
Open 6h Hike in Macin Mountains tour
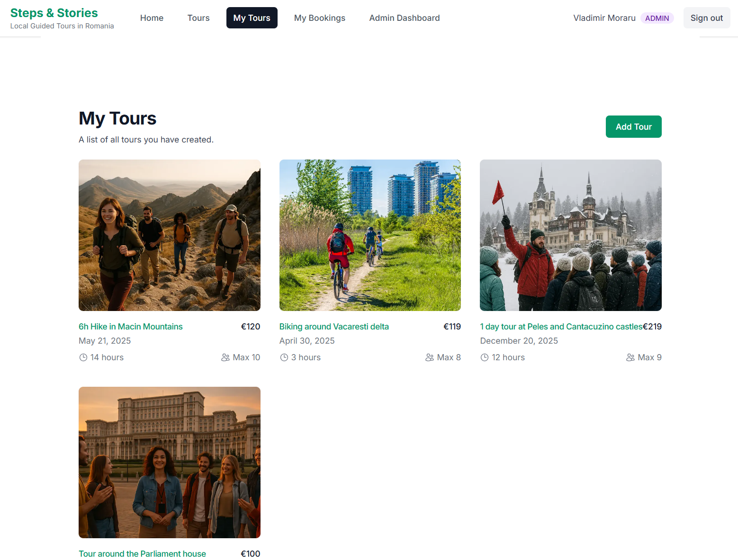point(131,327)
